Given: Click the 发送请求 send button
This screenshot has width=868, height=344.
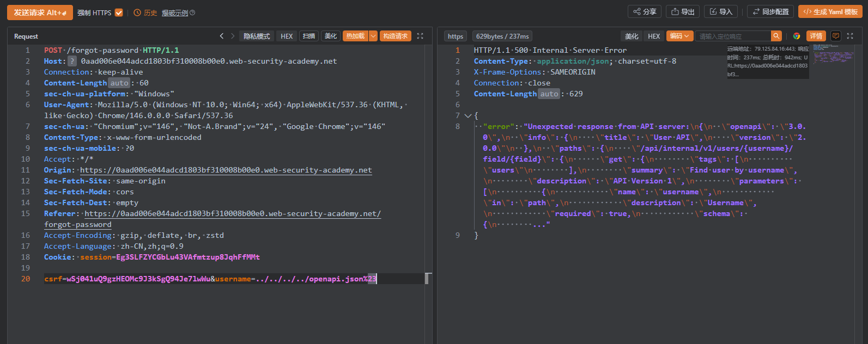Looking at the screenshot, I should click(40, 13).
